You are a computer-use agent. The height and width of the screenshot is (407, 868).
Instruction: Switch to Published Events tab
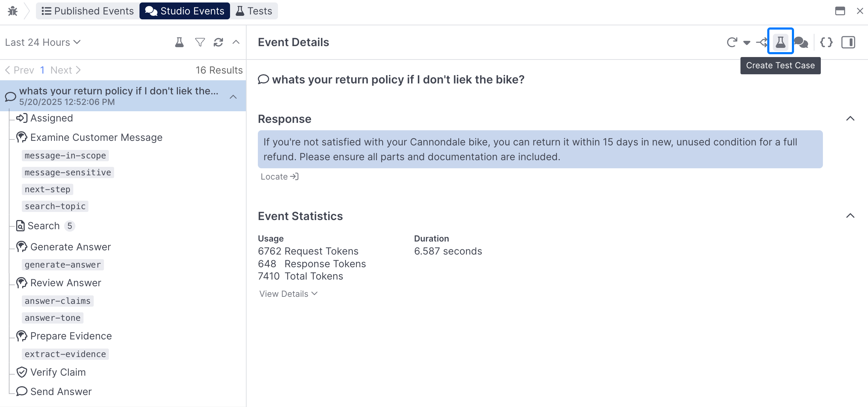[88, 11]
